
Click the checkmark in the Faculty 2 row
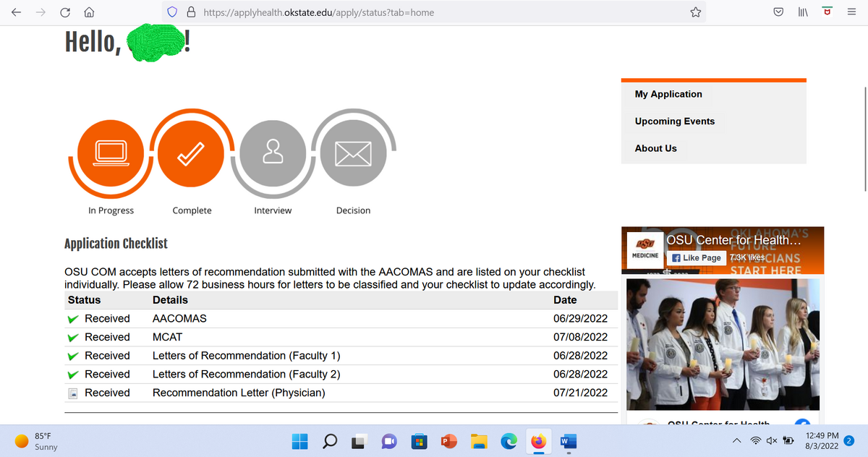(x=73, y=375)
